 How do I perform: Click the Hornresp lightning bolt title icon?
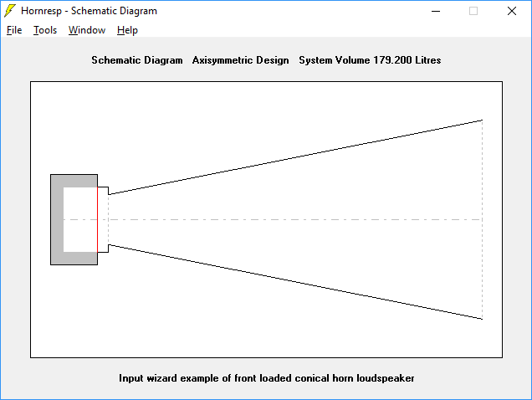[x=10, y=11]
